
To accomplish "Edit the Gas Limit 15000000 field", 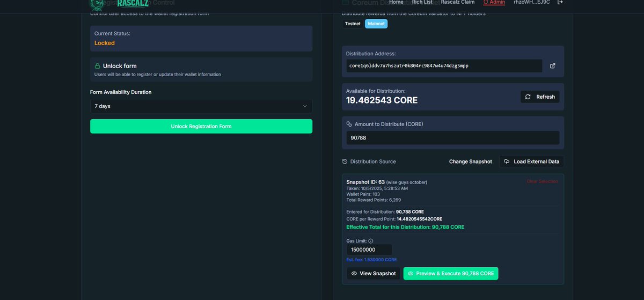I will (369, 250).
